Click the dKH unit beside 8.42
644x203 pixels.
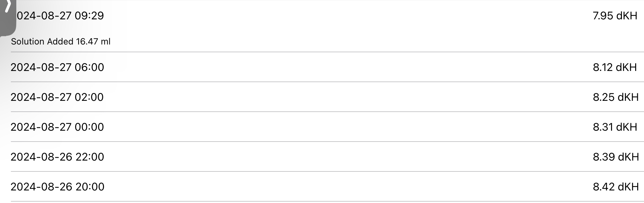click(x=628, y=187)
